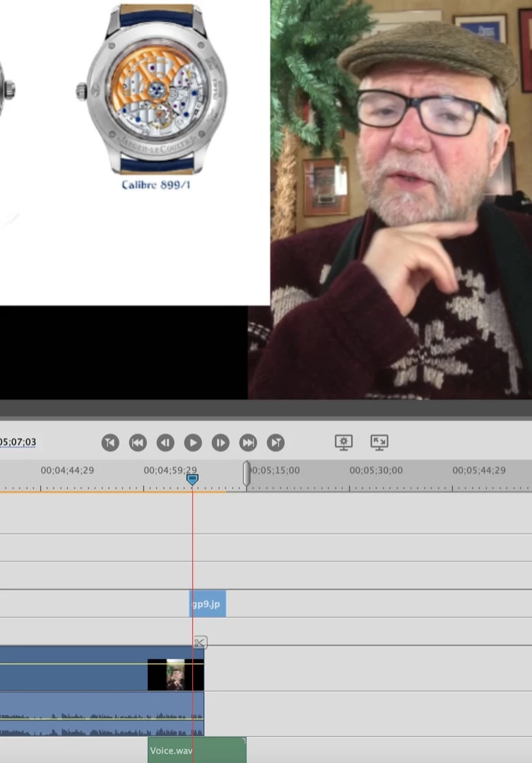This screenshot has width=532, height=763.
Task: Click the Go to Next Edit Point button
Action: [x=276, y=443]
